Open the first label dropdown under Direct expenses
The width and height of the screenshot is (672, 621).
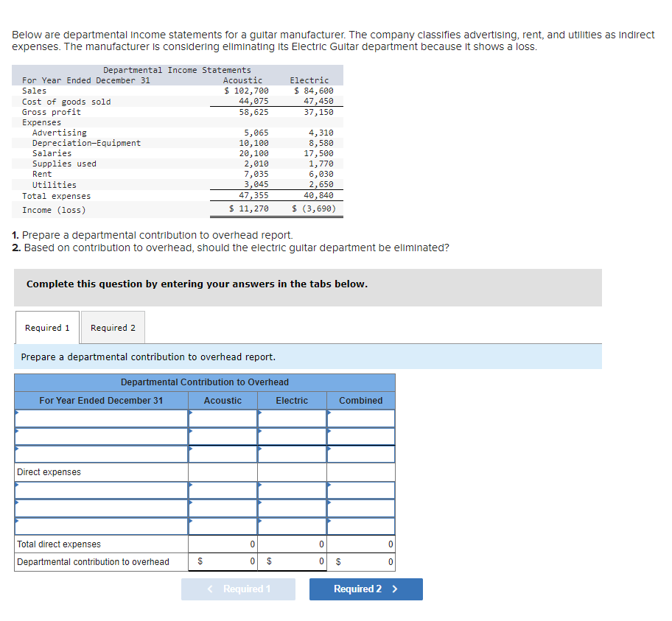(x=101, y=490)
